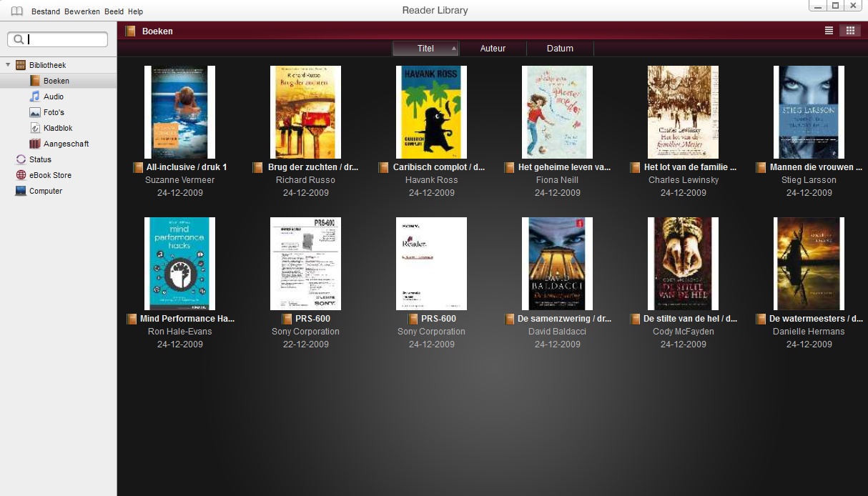Select the PRS-600 cover dated 22-12-2009

click(x=305, y=264)
